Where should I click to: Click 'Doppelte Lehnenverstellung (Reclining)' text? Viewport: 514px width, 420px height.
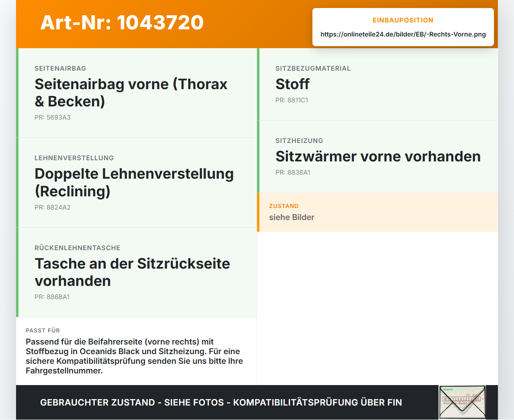coord(134,182)
